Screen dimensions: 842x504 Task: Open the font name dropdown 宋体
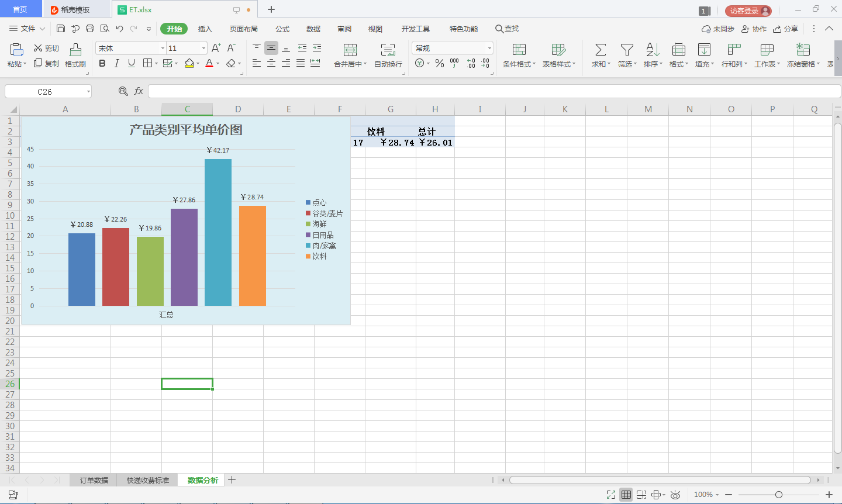click(x=163, y=48)
